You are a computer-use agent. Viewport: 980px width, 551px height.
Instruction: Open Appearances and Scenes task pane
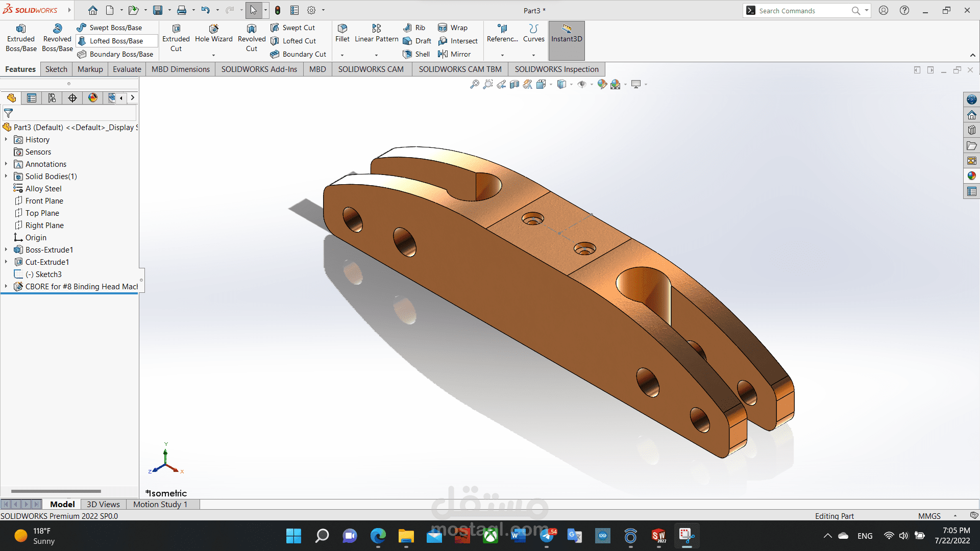click(972, 176)
